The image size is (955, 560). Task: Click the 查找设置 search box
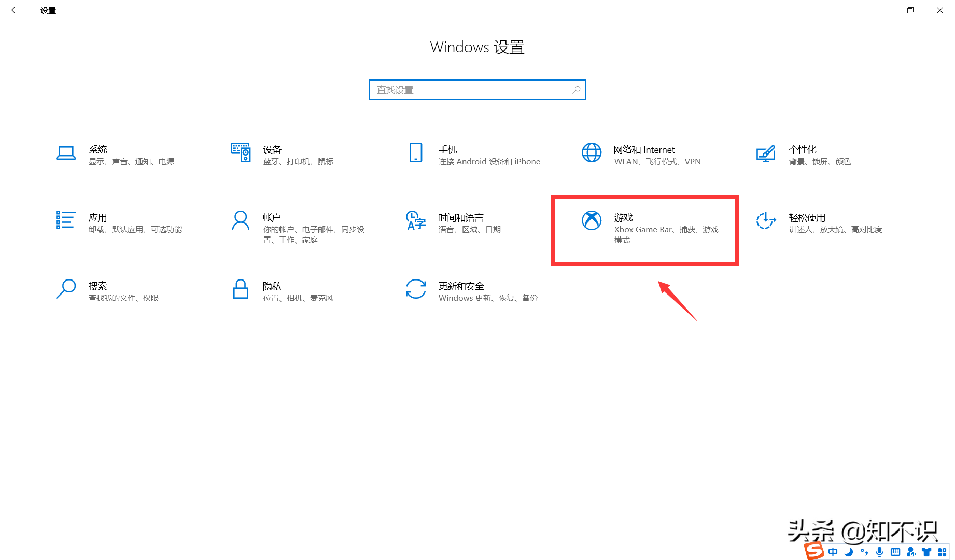[x=477, y=89]
